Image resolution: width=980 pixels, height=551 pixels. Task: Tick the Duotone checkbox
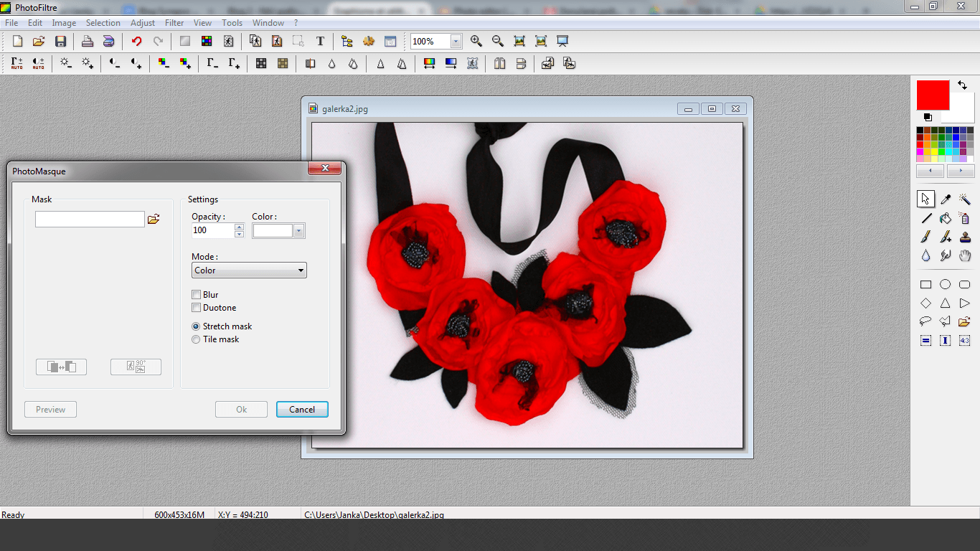[197, 308]
